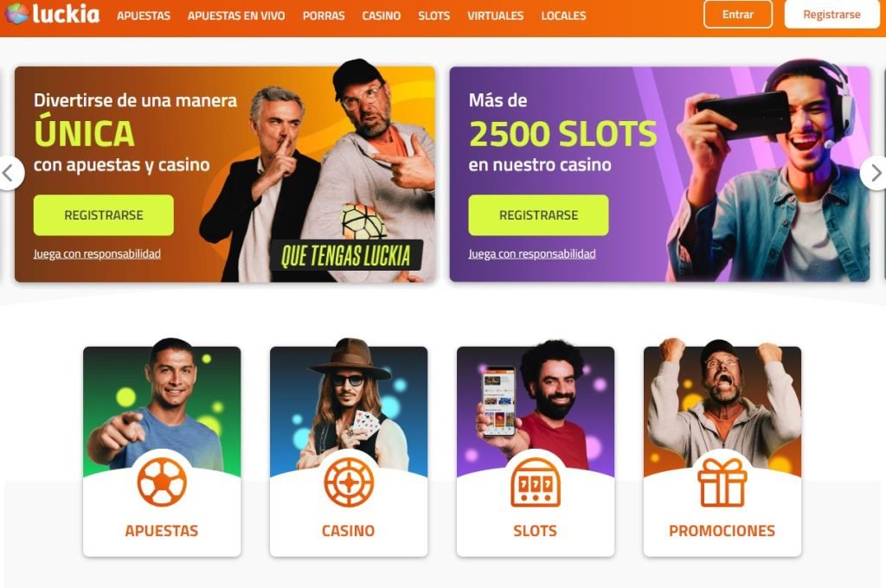Screen dimensions: 886x588
Task: Select Porras in the navigation bar
Action: (324, 16)
